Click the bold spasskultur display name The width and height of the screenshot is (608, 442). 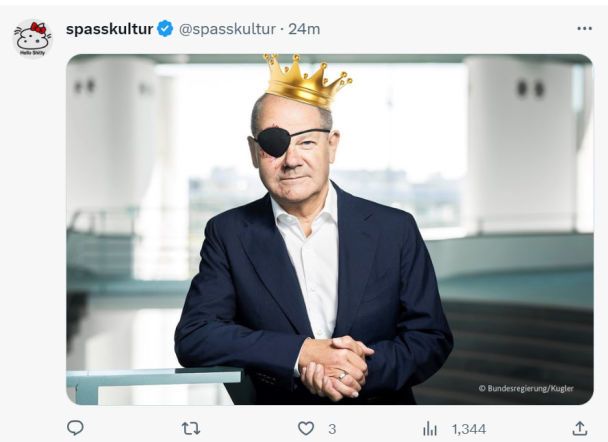[x=109, y=29]
